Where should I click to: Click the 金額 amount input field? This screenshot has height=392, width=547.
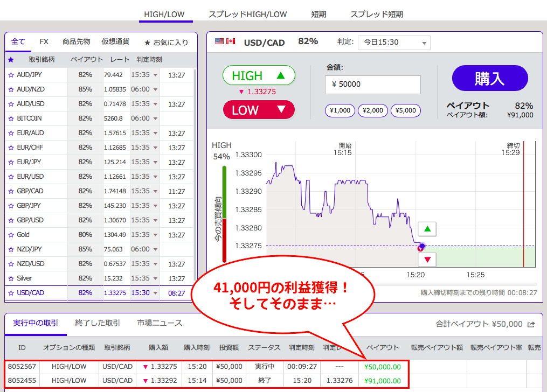tap(373, 85)
